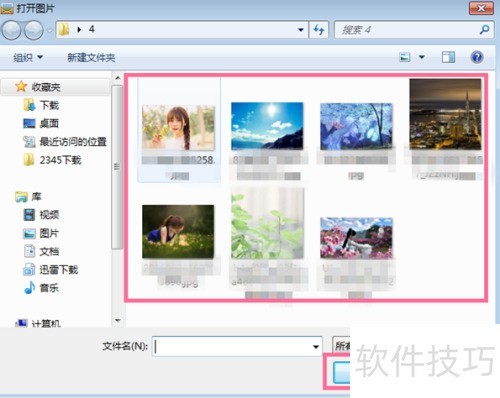The width and height of the screenshot is (500, 398).
Task: Expand the address bar history dropdown
Action: (x=301, y=30)
